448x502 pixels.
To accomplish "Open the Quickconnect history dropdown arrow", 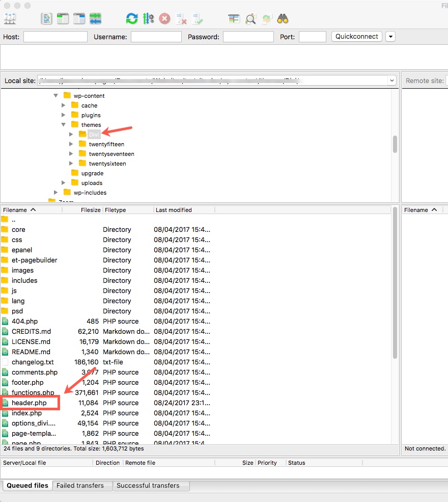I will tap(390, 37).
